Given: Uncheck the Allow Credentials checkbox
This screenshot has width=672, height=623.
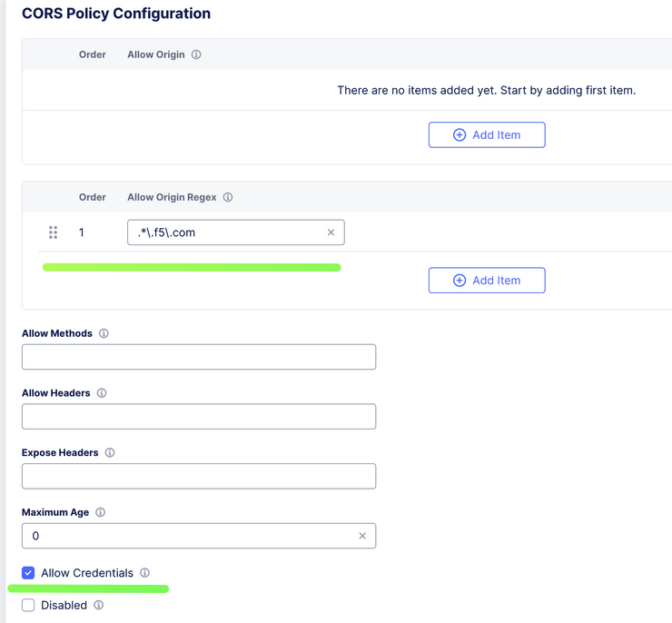Looking at the screenshot, I should coord(28,573).
